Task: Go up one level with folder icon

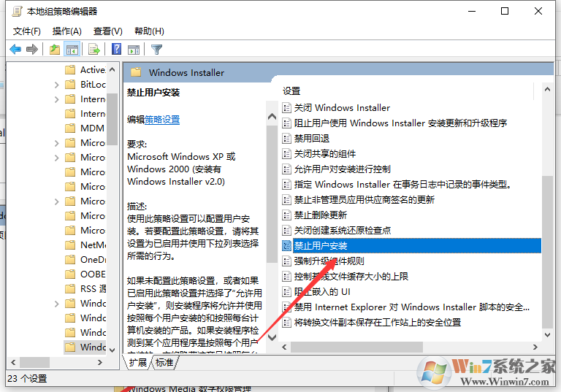Action: coord(54,50)
